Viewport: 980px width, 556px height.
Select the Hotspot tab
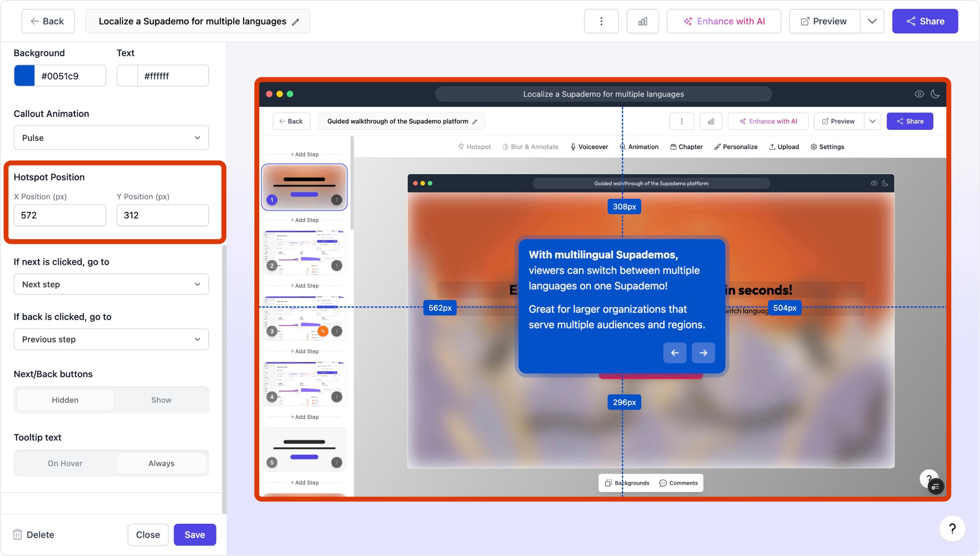click(474, 146)
